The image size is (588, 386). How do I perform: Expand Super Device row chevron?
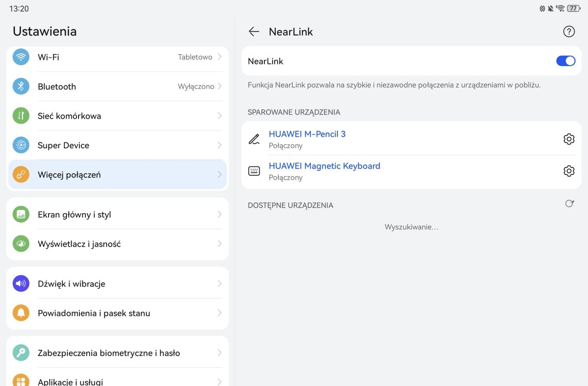pos(220,145)
